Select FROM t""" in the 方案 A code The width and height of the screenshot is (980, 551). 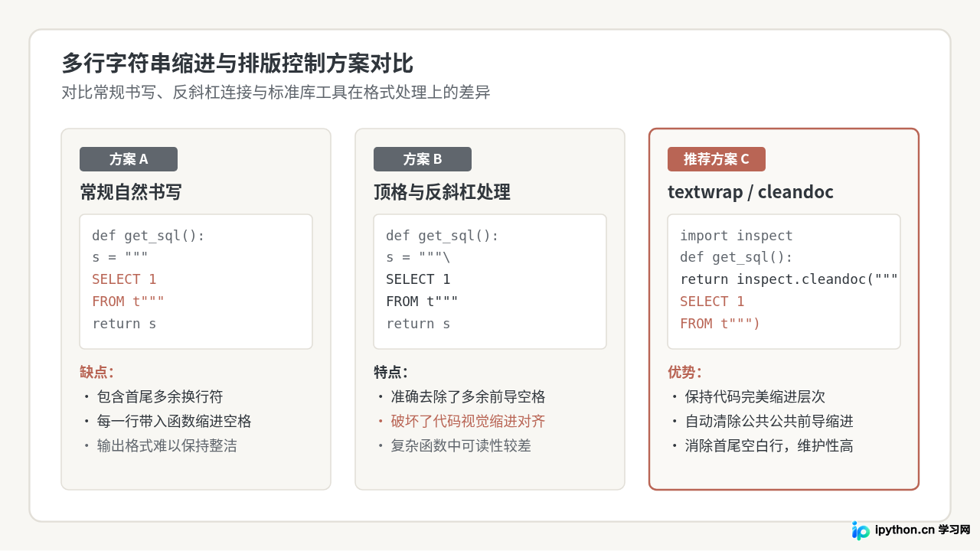pyautogui.click(x=128, y=302)
